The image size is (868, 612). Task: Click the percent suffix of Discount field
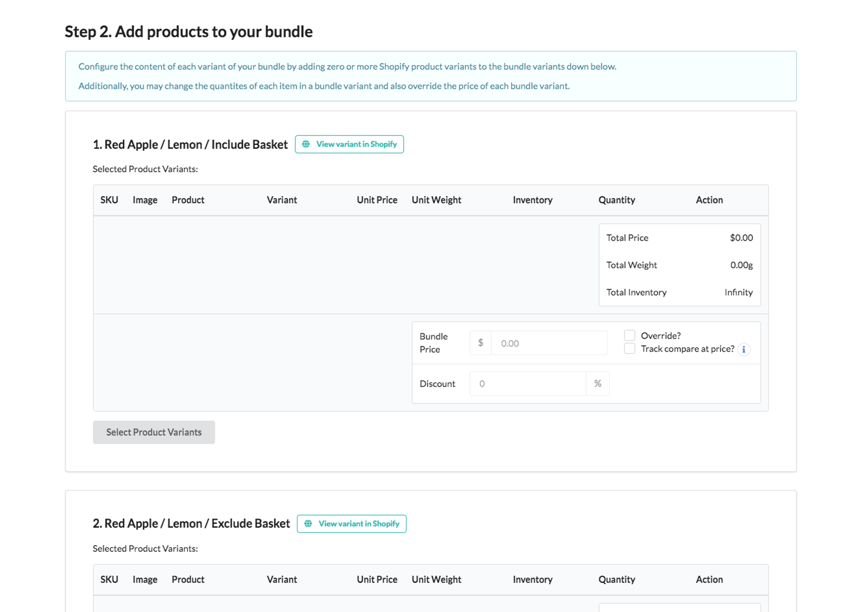click(598, 383)
